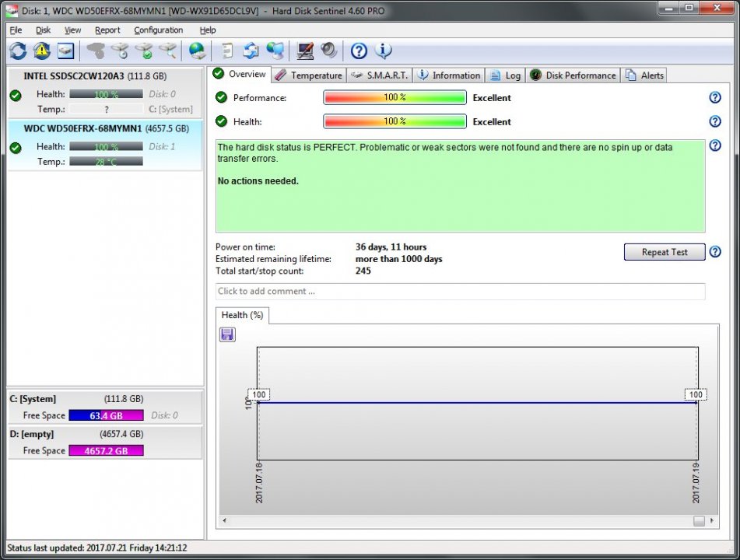Click the help icon beside Performance row

coord(715,97)
